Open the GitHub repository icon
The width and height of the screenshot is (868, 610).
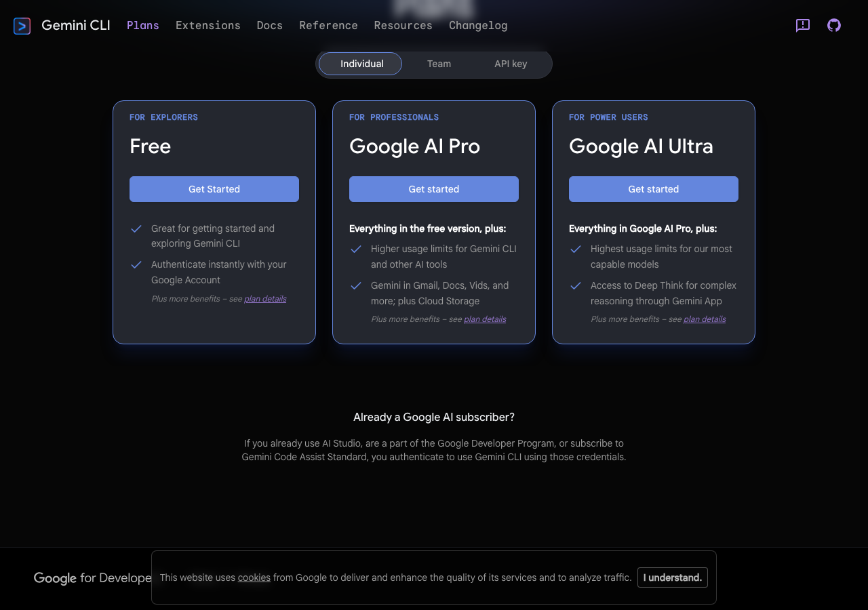pyautogui.click(x=834, y=26)
